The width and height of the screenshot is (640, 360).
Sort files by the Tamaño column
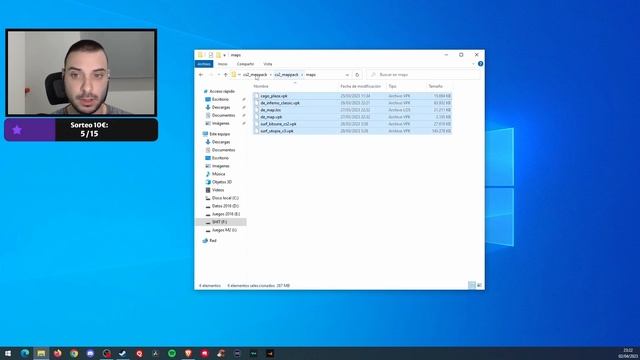coord(435,86)
